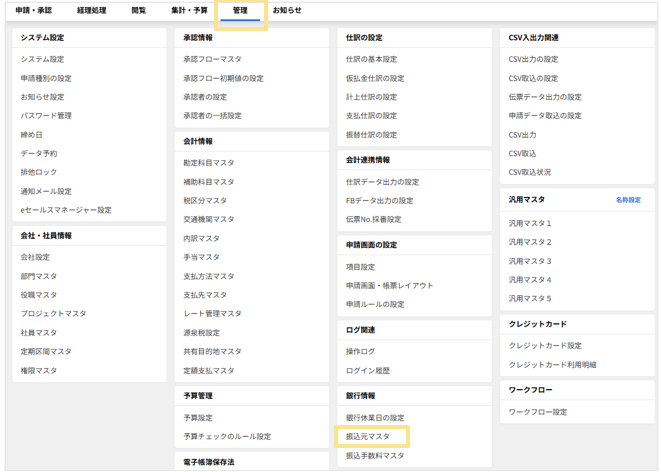Select the 閲覧 tab
This screenshot has width=661, height=472.
[x=138, y=10]
